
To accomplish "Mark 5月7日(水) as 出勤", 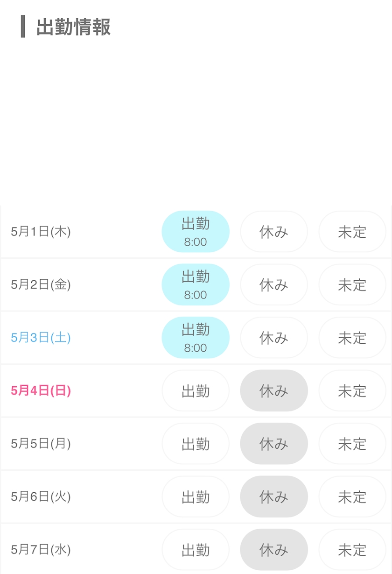I will click(196, 550).
